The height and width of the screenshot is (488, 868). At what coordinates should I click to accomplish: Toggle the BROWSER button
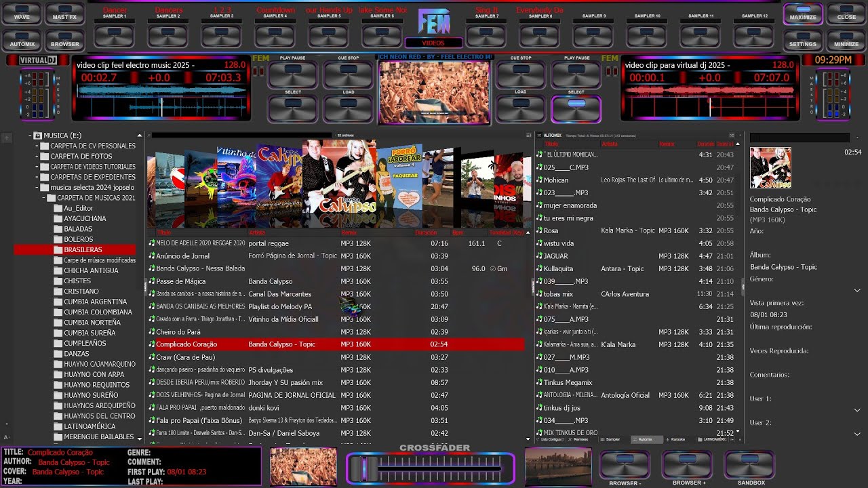[64, 39]
